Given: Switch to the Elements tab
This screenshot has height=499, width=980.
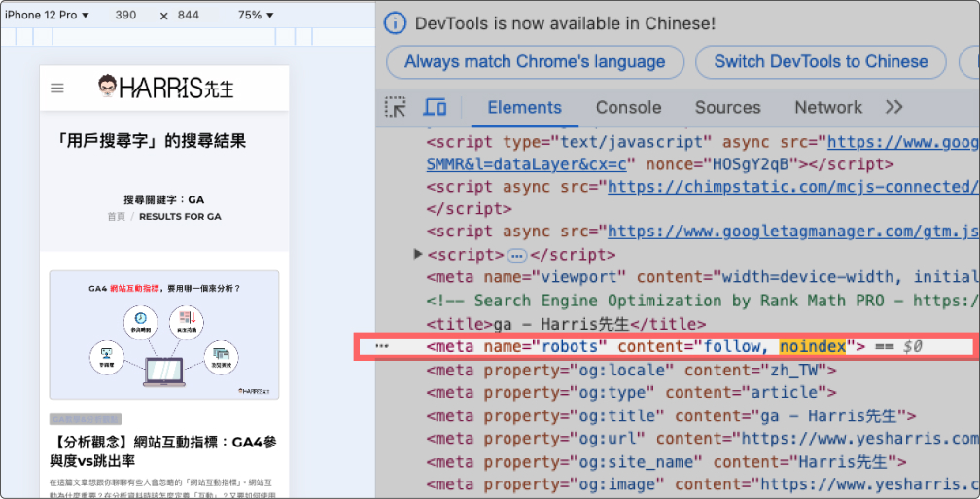Looking at the screenshot, I should click(524, 108).
